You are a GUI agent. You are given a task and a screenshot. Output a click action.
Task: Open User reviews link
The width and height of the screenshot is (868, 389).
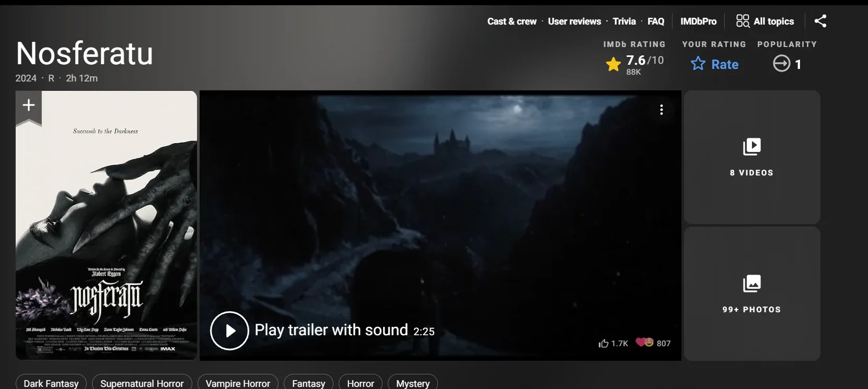(x=574, y=21)
